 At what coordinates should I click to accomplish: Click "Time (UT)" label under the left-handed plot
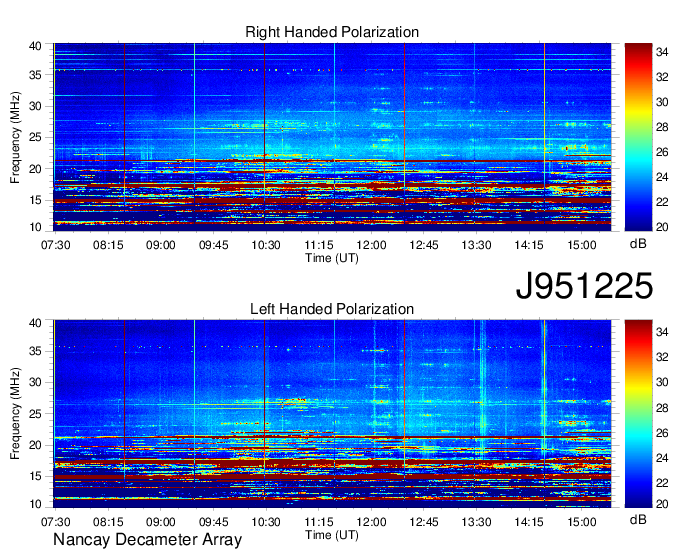332,535
